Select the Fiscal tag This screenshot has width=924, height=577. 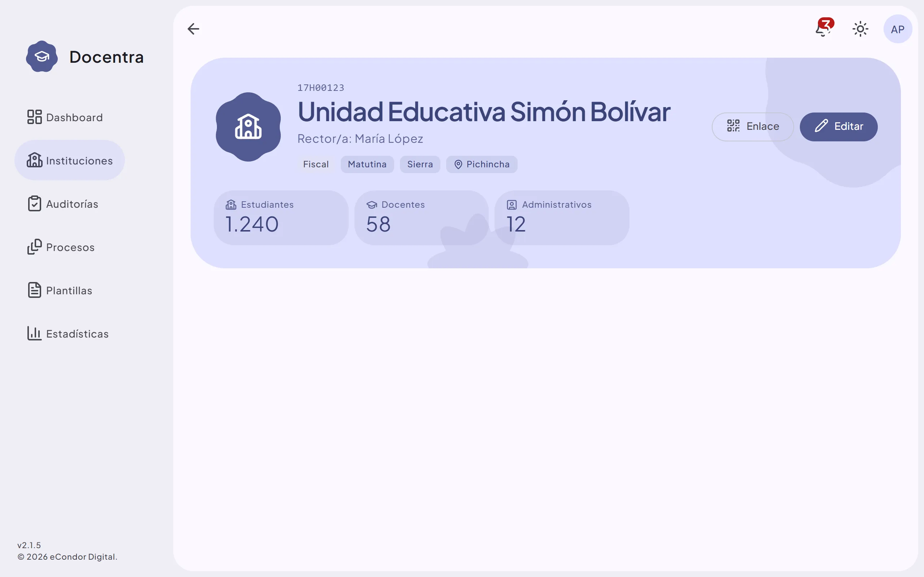tap(316, 164)
